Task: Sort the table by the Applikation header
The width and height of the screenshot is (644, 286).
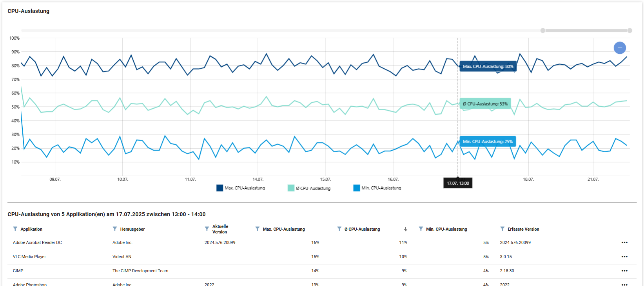Action: pos(31,229)
